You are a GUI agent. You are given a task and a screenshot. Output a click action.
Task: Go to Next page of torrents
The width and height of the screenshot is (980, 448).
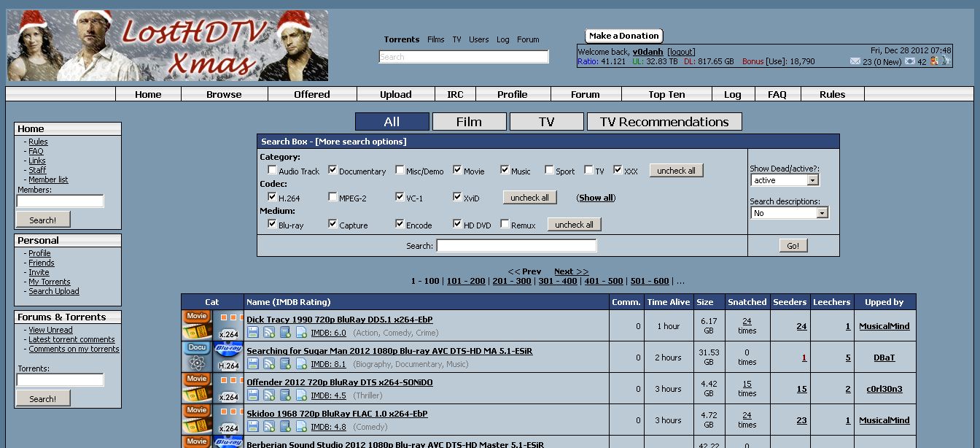pos(571,271)
